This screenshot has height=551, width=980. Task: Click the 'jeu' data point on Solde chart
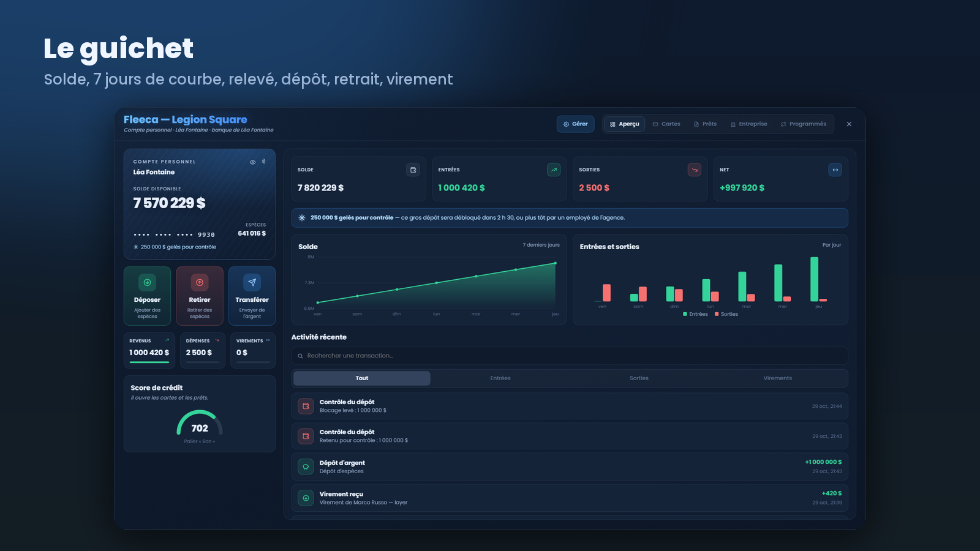point(556,263)
